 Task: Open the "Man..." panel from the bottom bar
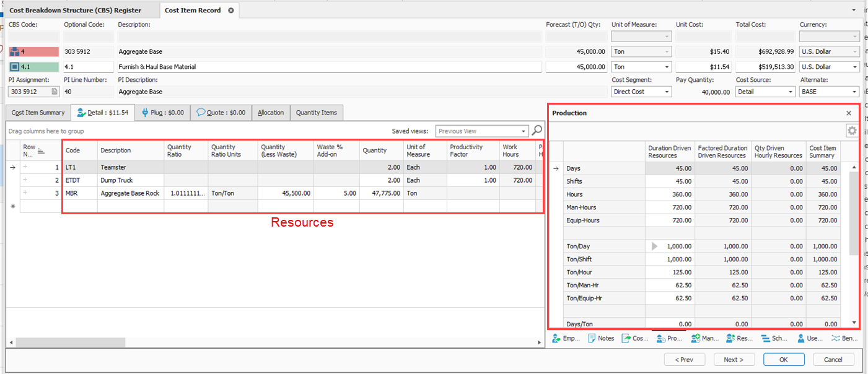click(x=704, y=339)
